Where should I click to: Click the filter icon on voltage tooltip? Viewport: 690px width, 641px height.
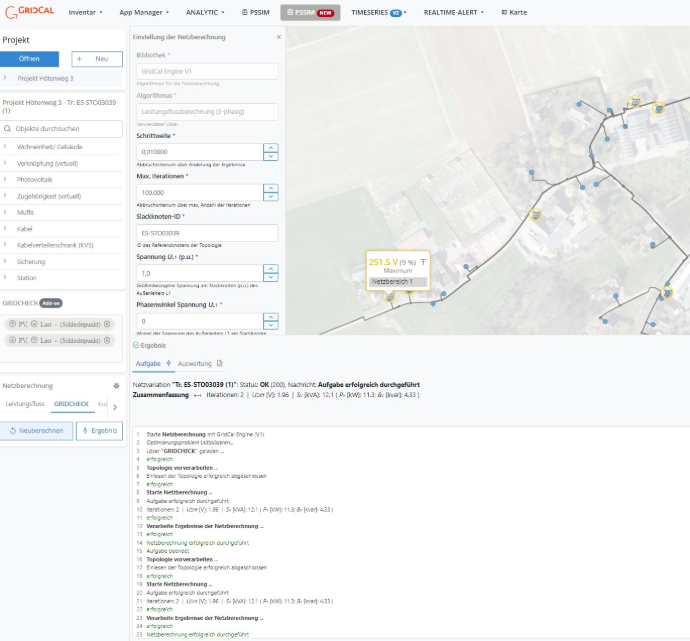[422, 261]
